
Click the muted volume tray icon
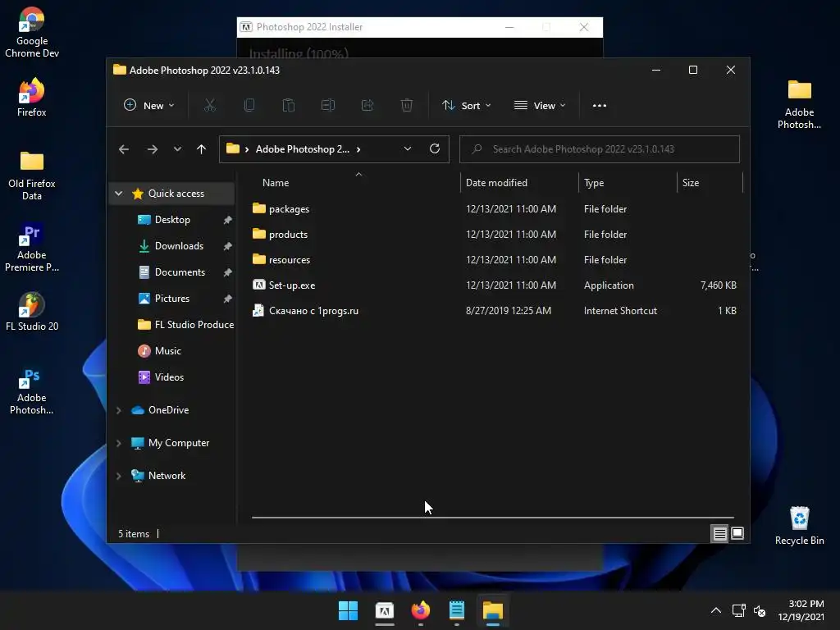click(760, 610)
